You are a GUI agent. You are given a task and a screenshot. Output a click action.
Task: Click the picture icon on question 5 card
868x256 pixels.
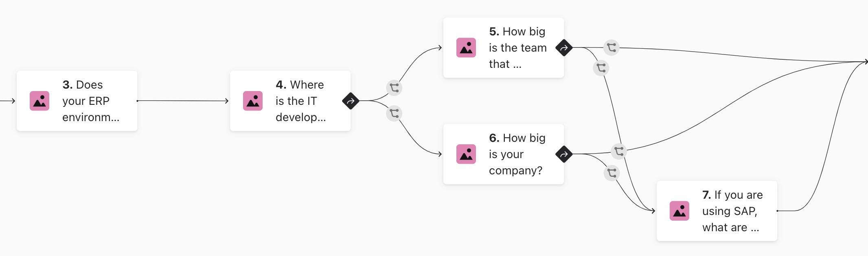point(466,48)
